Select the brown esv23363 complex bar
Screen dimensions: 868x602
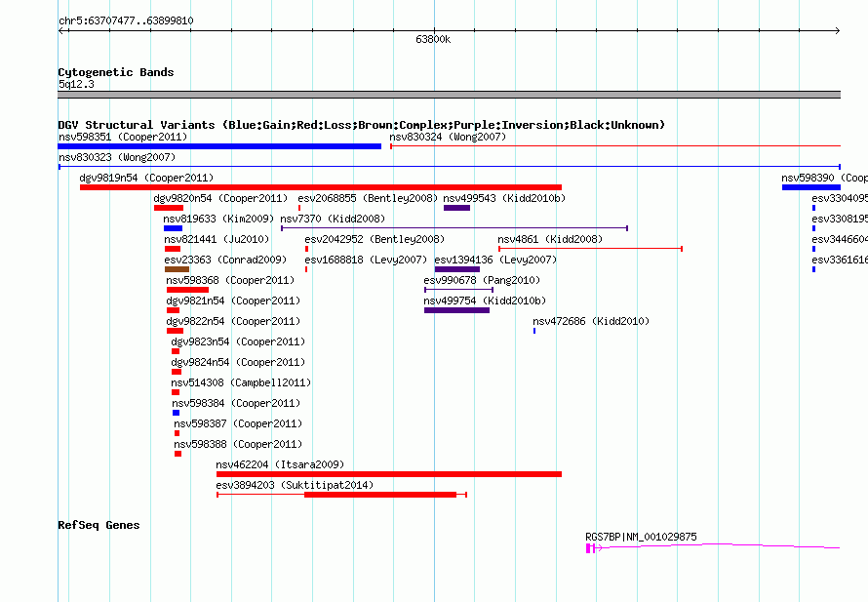(x=177, y=269)
